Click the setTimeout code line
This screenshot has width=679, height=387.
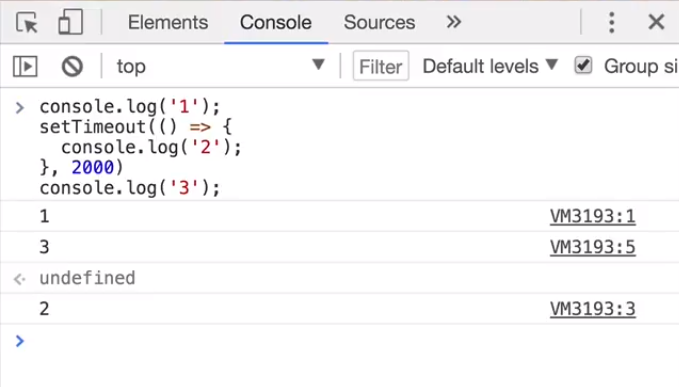coord(136,127)
